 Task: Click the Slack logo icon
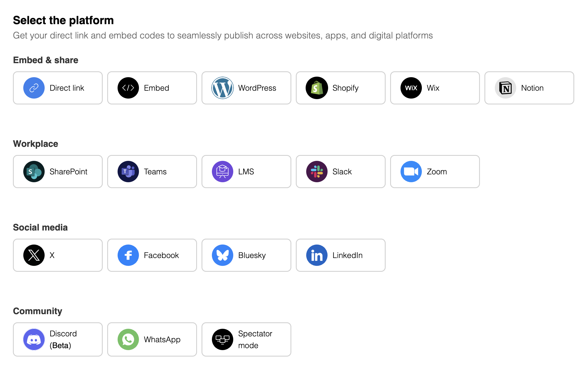click(x=317, y=172)
